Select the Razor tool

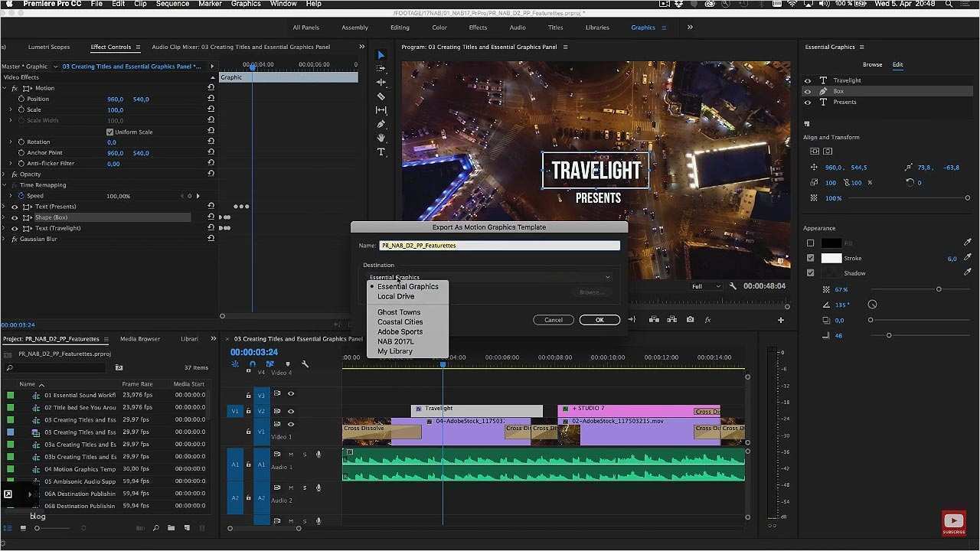pyautogui.click(x=381, y=96)
